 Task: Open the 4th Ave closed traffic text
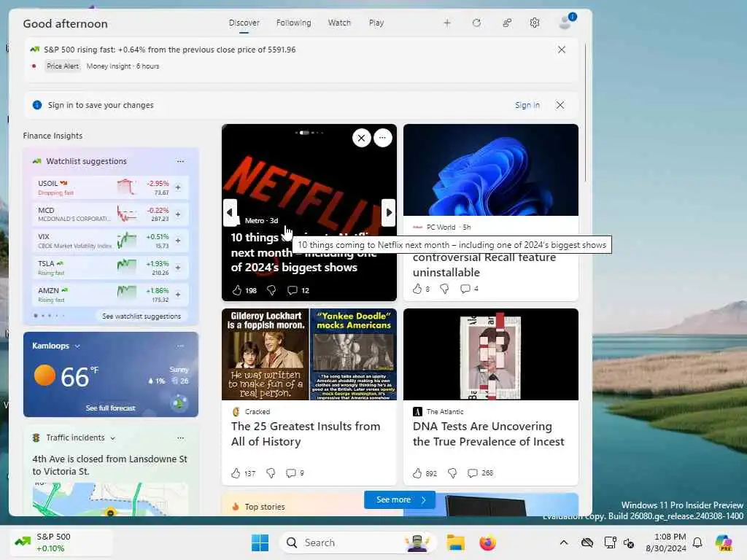pos(109,465)
